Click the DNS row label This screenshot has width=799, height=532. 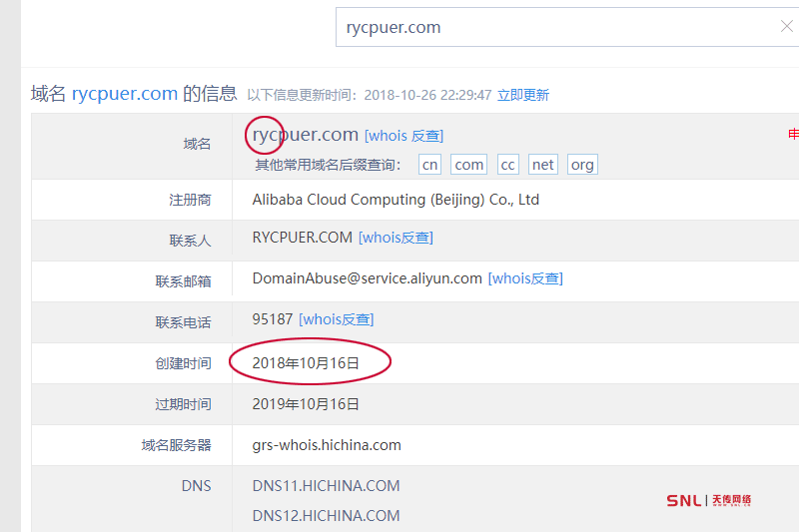point(196,486)
